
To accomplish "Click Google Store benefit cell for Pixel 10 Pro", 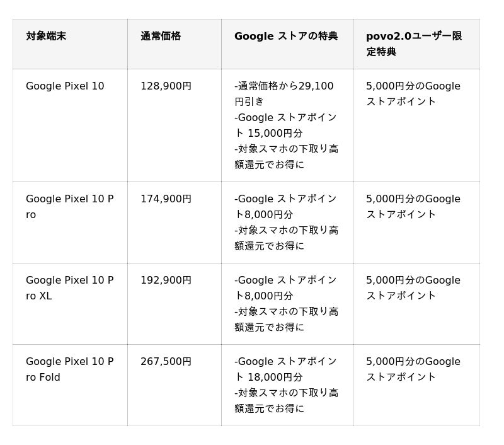I will click(286, 222).
